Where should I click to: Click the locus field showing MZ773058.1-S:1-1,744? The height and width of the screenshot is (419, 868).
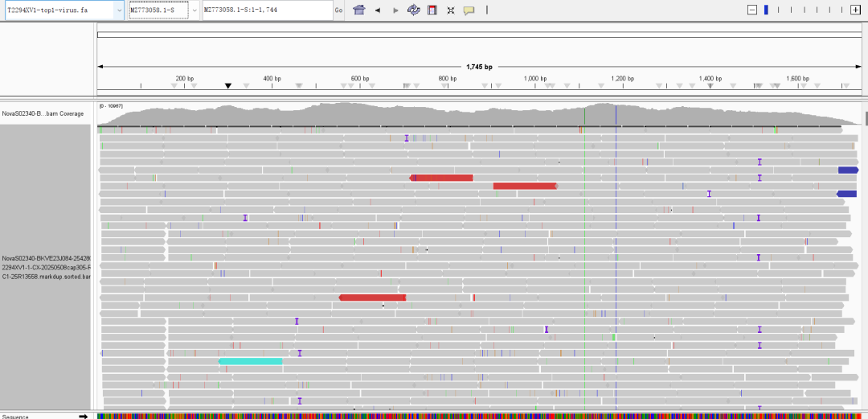[266, 10]
